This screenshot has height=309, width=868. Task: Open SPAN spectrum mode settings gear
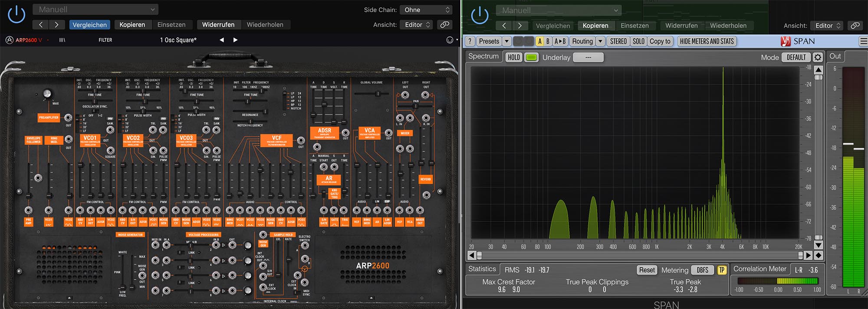pos(818,57)
